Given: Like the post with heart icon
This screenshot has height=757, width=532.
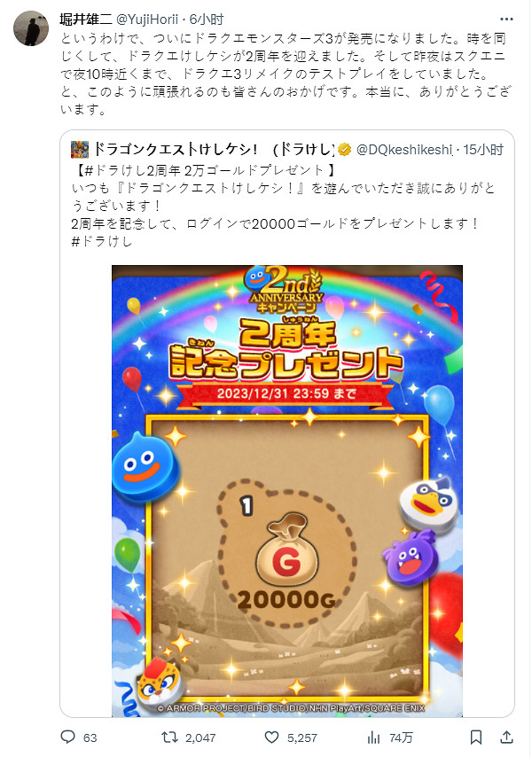Looking at the screenshot, I should pyautogui.click(x=272, y=737).
